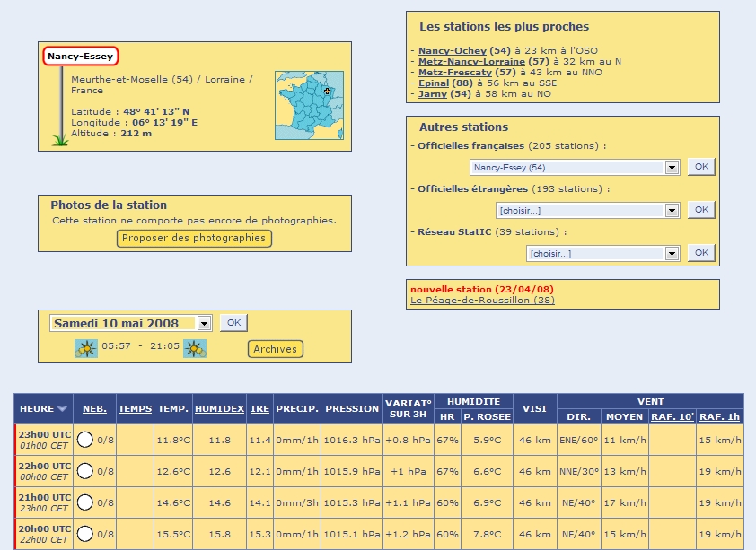Click the NEB. column header link
756x550 pixels.
(x=94, y=409)
